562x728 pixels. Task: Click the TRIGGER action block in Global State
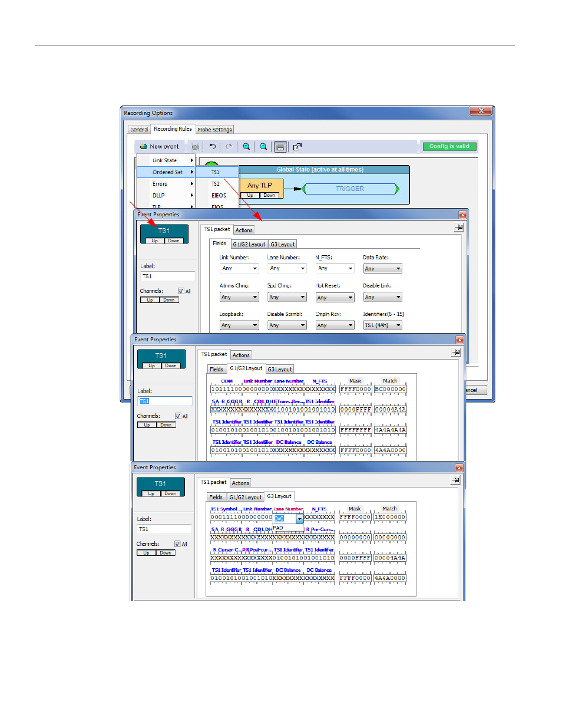(351, 189)
